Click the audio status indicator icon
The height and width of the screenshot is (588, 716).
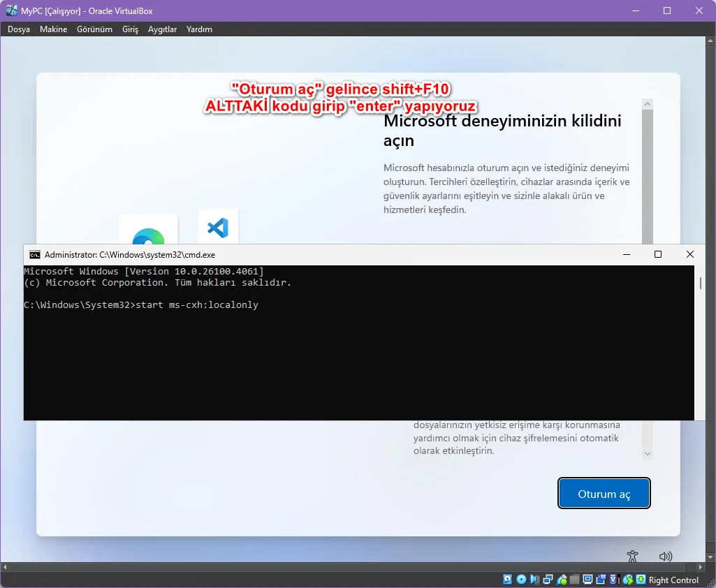(x=534, y=580)
